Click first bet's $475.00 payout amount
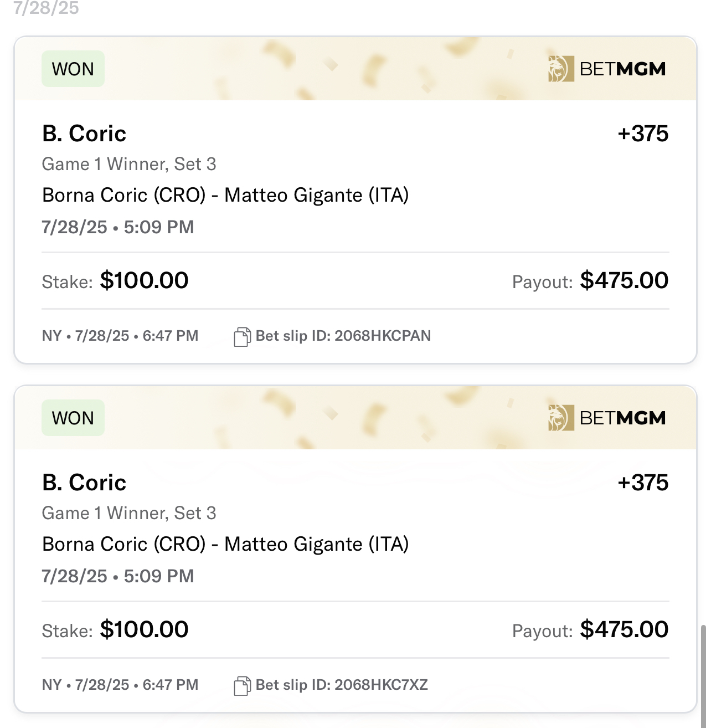Image resolution: width=711 pixels, height=728 pixels. point(624,280)
